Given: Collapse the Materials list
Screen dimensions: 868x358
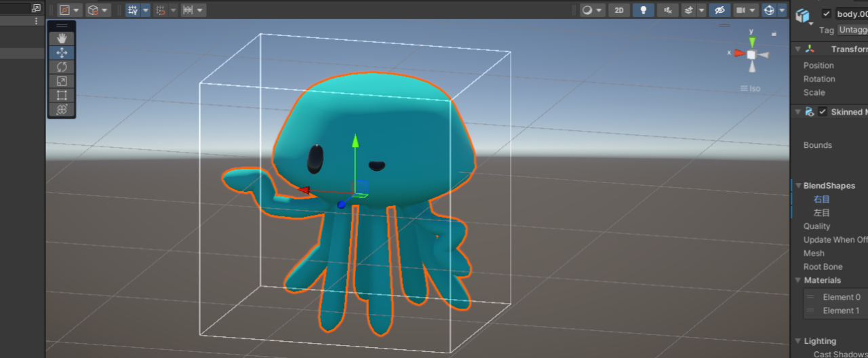Looking at the screenshot, I should click(x=798, y=280).
